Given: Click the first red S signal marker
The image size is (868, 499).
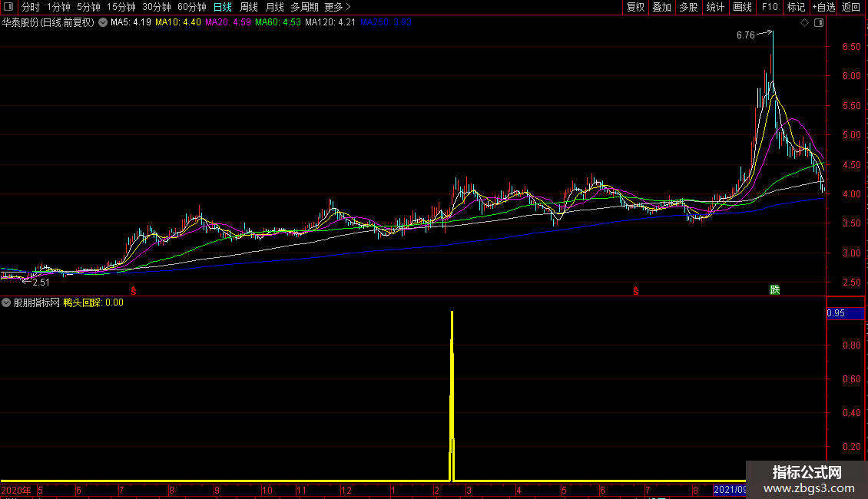Looking at the screenshot, I should 134,290.
